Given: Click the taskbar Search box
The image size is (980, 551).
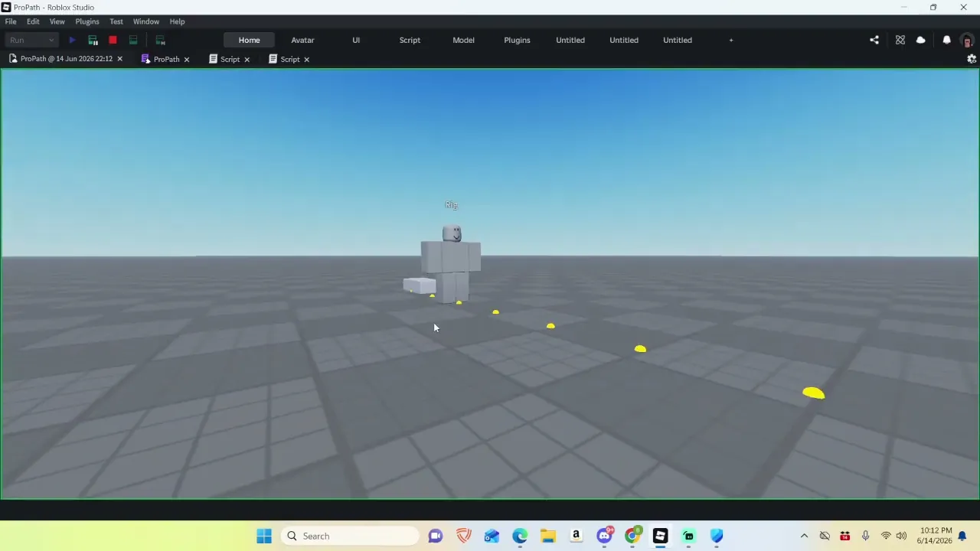Looking at the screenshot, I should pos(350,536).
